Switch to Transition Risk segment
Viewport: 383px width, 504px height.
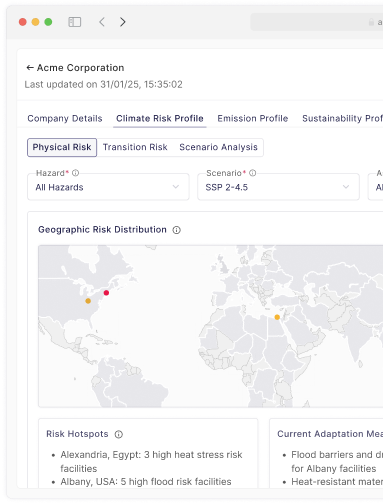(135, 147)
